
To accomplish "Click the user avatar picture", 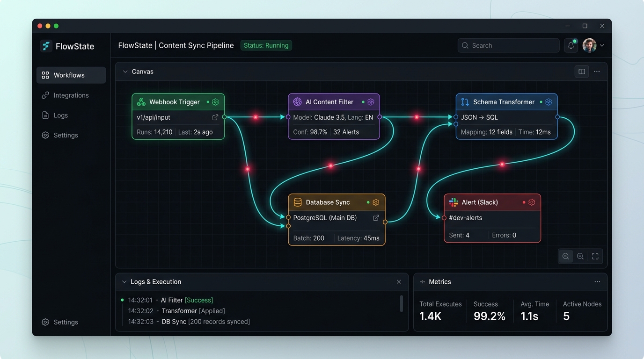I will (589, 45).
